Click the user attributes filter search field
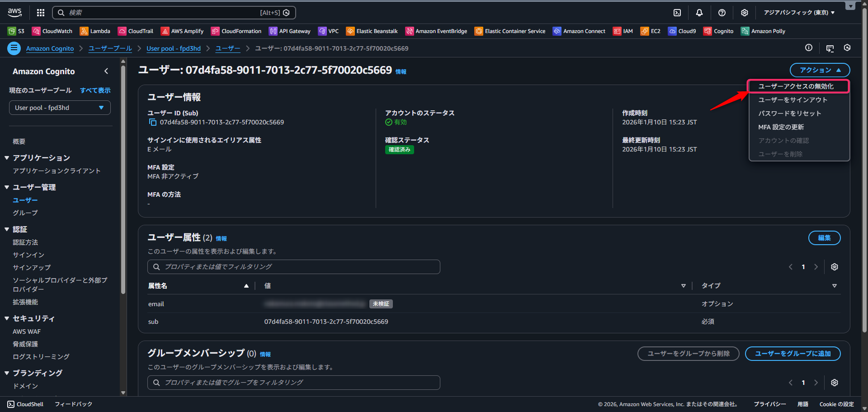 (x=294, y=267)
